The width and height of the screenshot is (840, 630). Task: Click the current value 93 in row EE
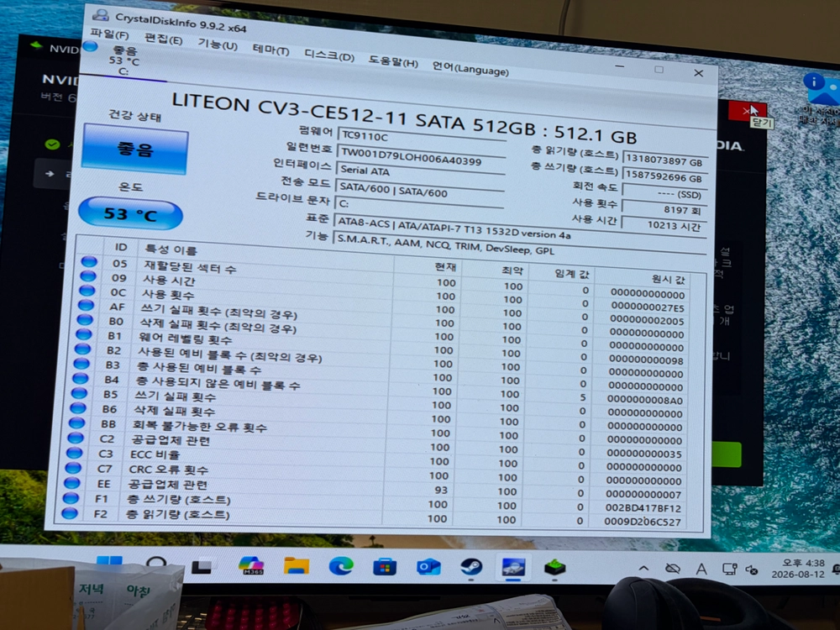point(441,491)
